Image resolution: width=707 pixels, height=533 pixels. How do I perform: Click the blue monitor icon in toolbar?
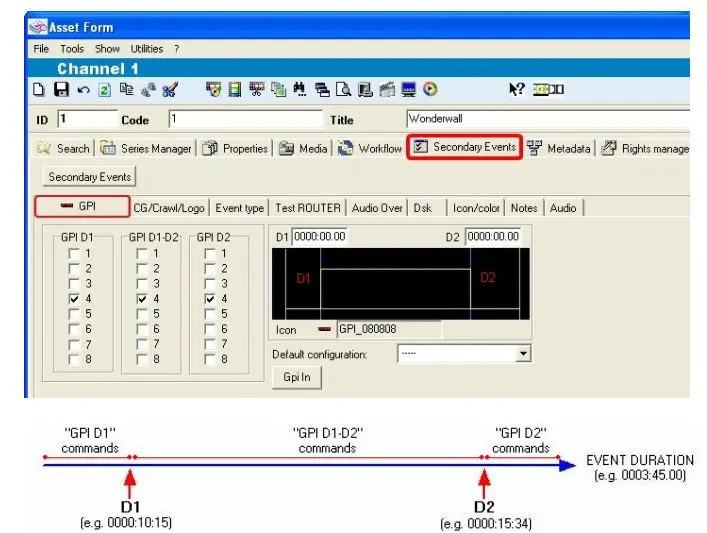point(409,90)
